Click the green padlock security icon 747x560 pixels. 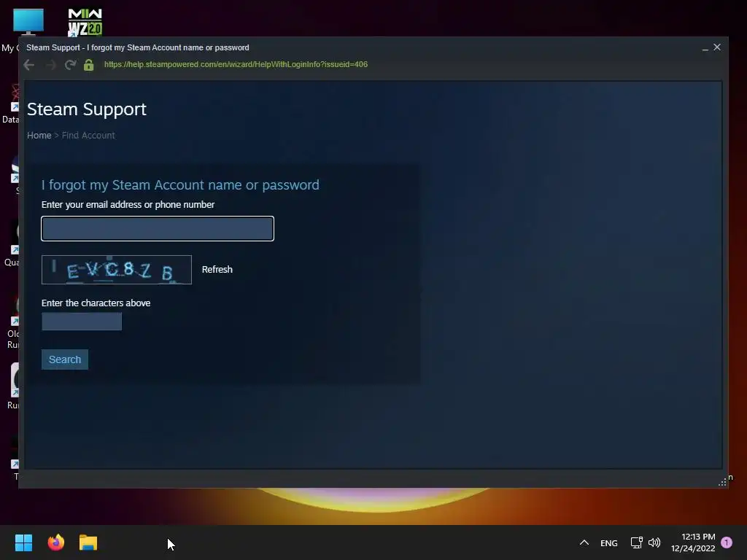tap(88, 65)
